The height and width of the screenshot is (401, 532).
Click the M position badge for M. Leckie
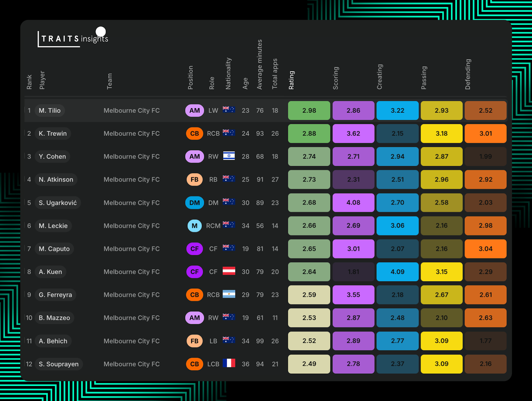tap(195, 226)
